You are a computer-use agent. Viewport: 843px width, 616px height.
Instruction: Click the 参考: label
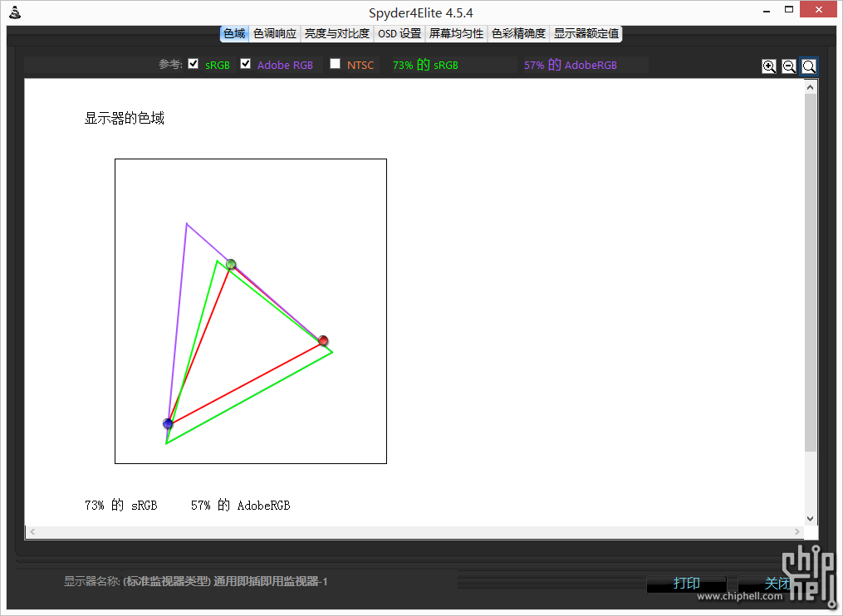pyautogui.click(x=170, y=65)
